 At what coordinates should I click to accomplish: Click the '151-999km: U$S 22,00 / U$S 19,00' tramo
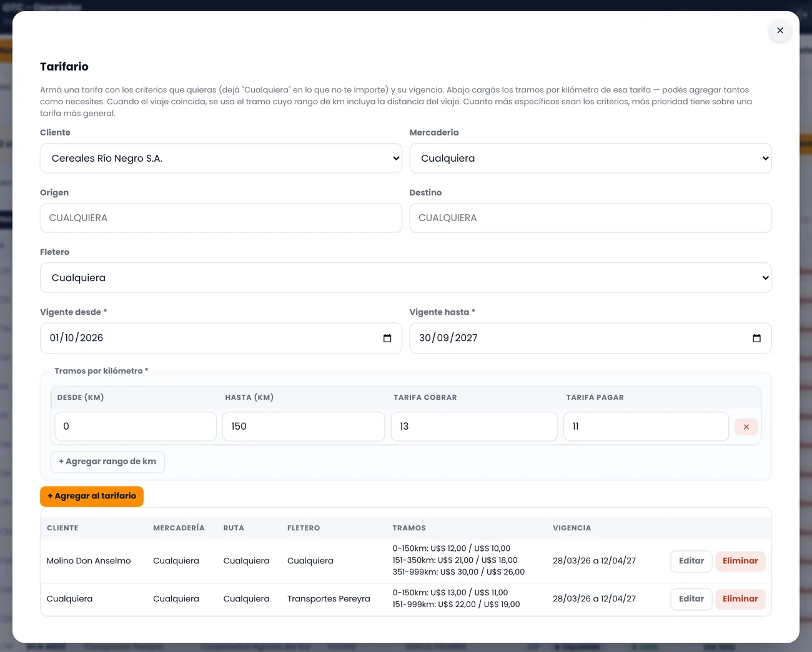456,605
